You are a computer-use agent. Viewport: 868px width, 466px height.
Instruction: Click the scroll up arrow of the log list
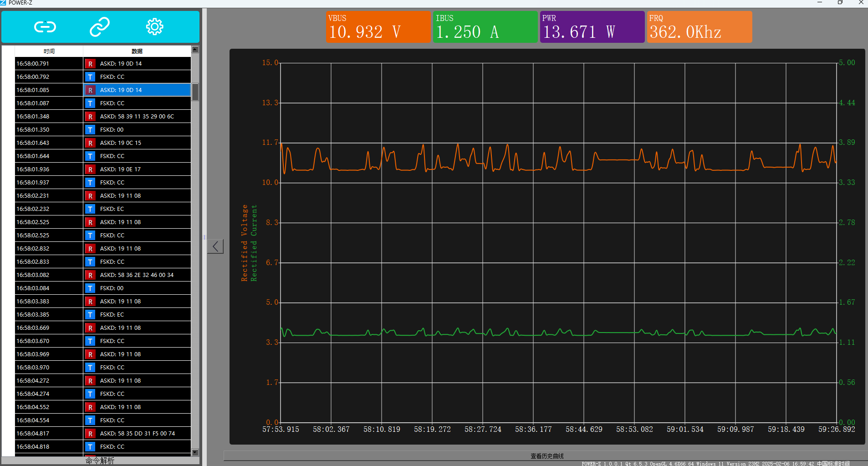[x=195, y=49]
